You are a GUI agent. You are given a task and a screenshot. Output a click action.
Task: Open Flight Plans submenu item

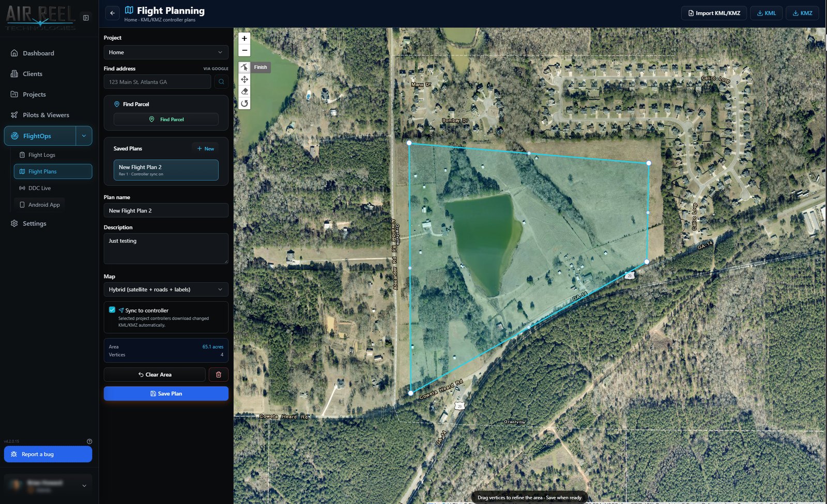(x=53, y=172)
